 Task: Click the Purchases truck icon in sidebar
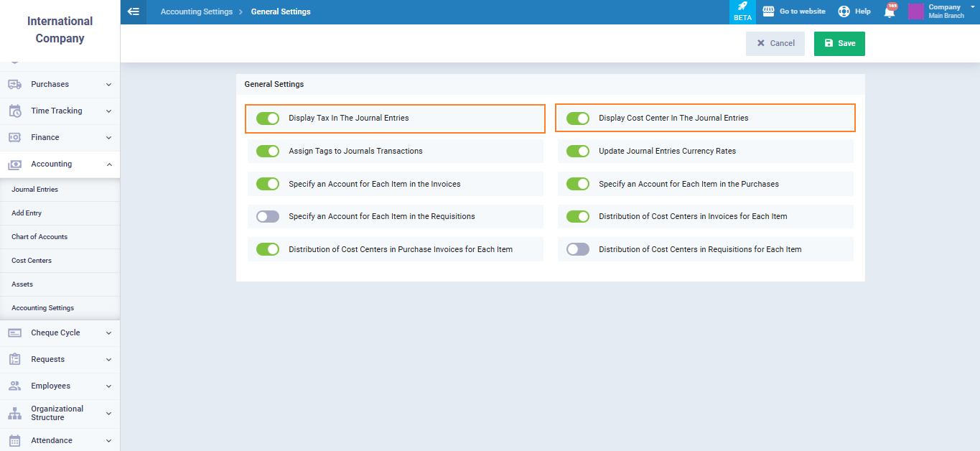[14, 84]
